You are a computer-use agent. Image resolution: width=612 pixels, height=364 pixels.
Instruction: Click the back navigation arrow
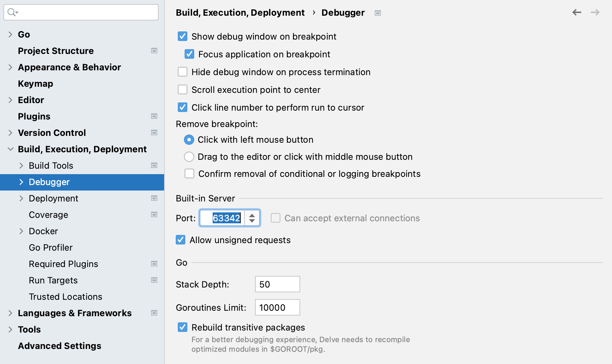pos(576,13)
